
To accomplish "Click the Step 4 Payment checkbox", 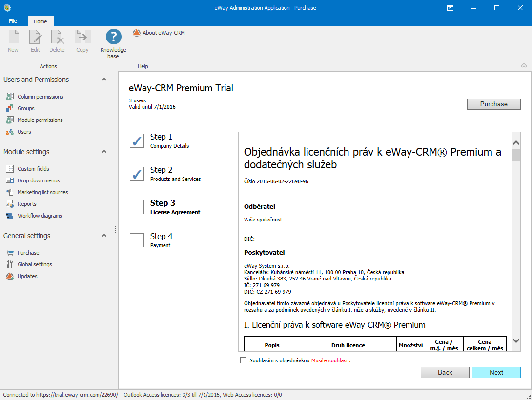I will click(x=137, y=240).
